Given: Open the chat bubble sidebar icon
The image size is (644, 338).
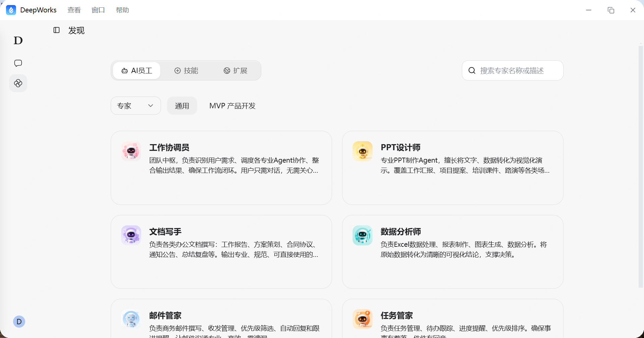Looking at the screenshot, I should 18,63.
